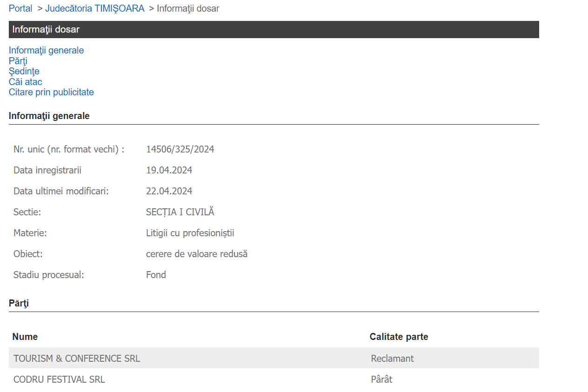Click the Nume column header
This screenshot has height=392, width=588.
(x=25, y=337)
